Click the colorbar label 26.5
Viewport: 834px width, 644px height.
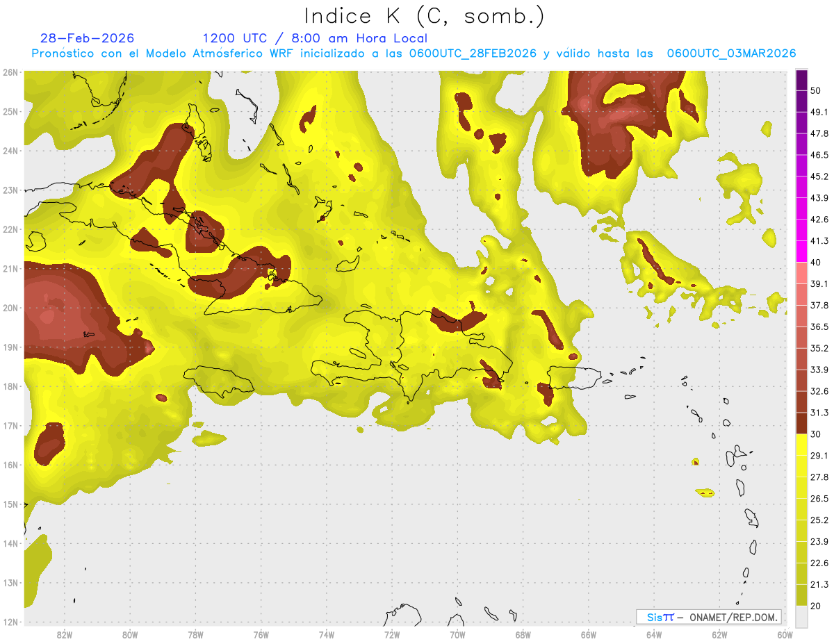819,499
